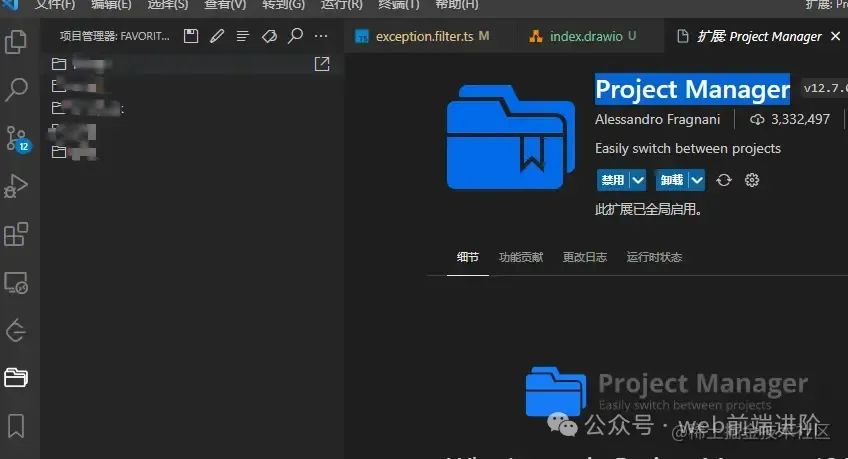
Task: Click the list view icon in sidebar header
Action: pyautogui.click(x=243, y=36)
